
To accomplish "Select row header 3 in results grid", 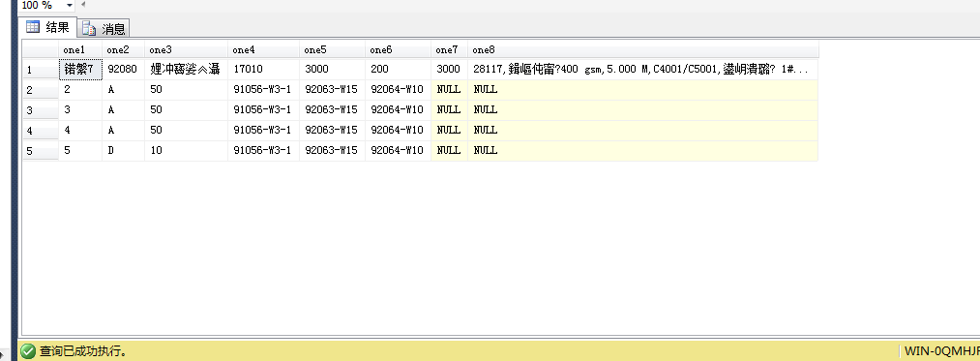I will coord(41,110).
